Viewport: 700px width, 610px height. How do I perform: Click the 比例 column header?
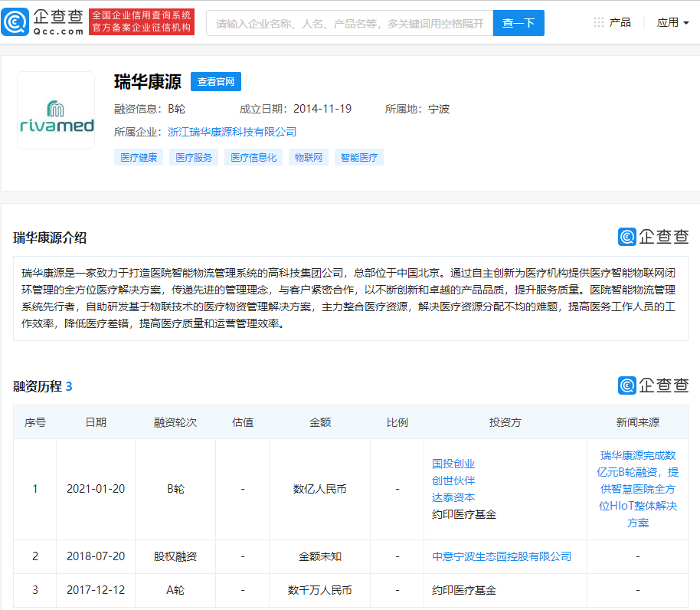[x=397, y=422]
